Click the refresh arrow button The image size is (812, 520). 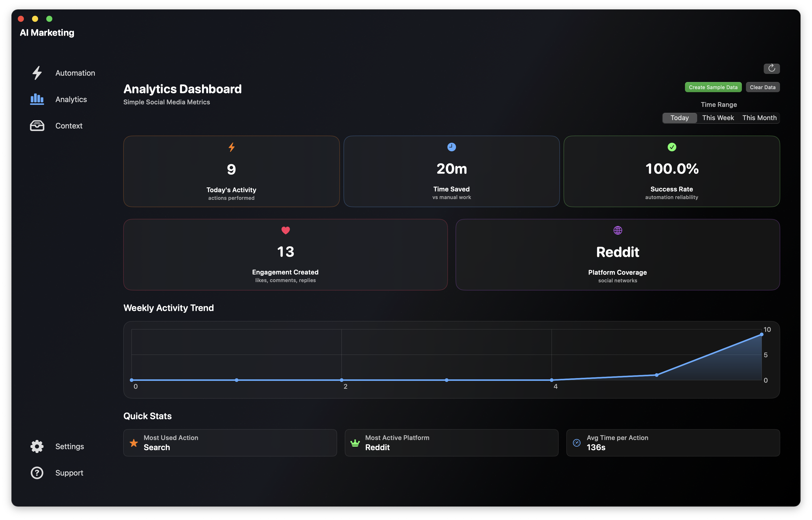(771, 69)
